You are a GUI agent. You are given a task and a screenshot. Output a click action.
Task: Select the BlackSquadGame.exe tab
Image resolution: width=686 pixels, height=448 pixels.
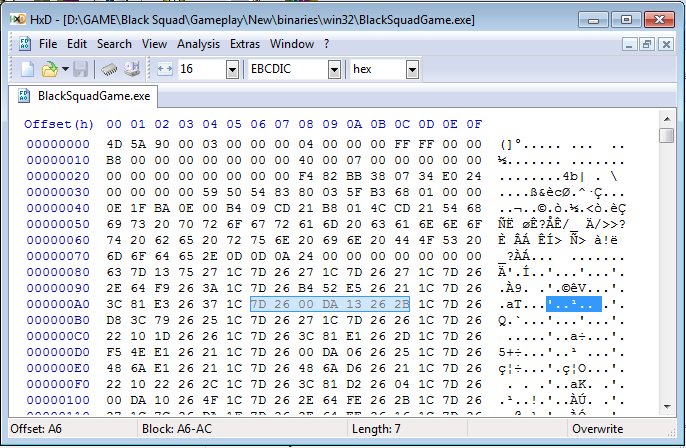(83, 96)
